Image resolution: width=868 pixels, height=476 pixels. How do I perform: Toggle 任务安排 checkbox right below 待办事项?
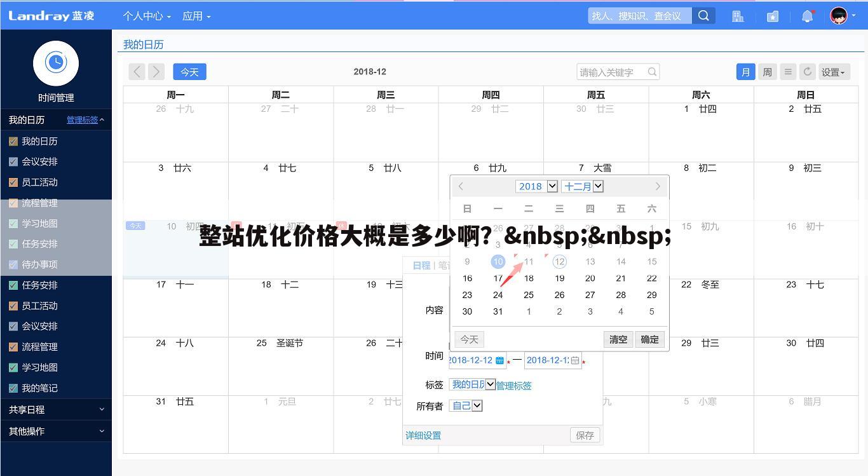13,285
